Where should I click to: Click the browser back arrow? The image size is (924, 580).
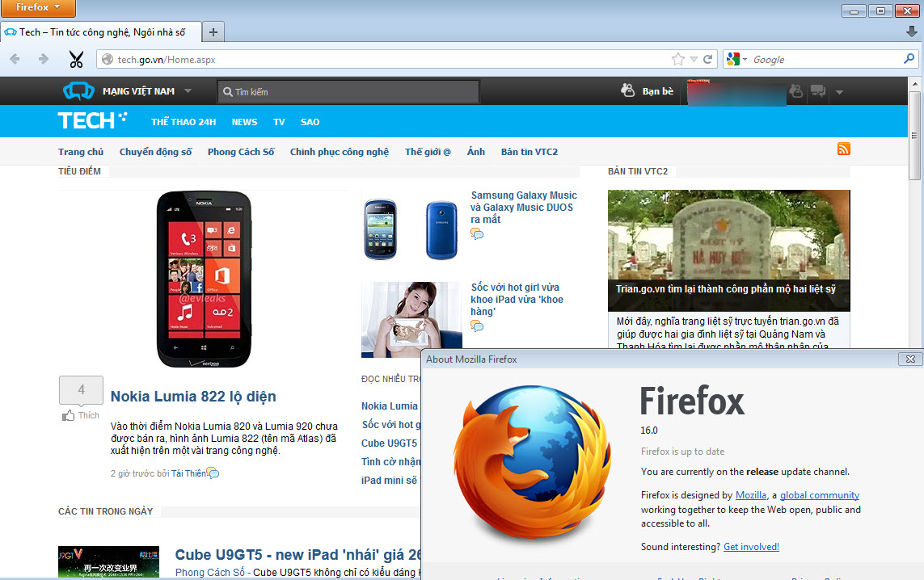[x=15, y=59]
